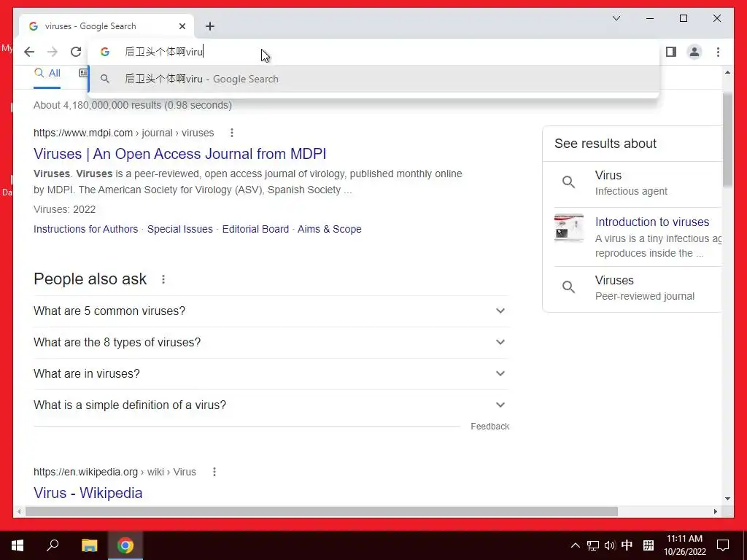
Task: Open the Aims & Scope link
Action: (330, 229)
